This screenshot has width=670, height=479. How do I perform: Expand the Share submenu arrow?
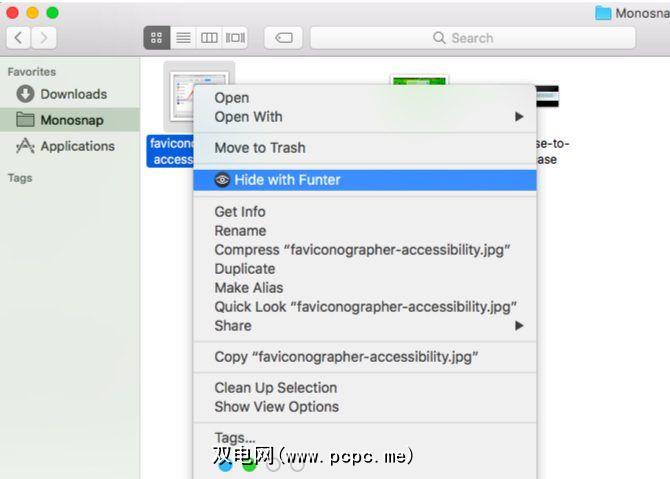coord(519,326)
